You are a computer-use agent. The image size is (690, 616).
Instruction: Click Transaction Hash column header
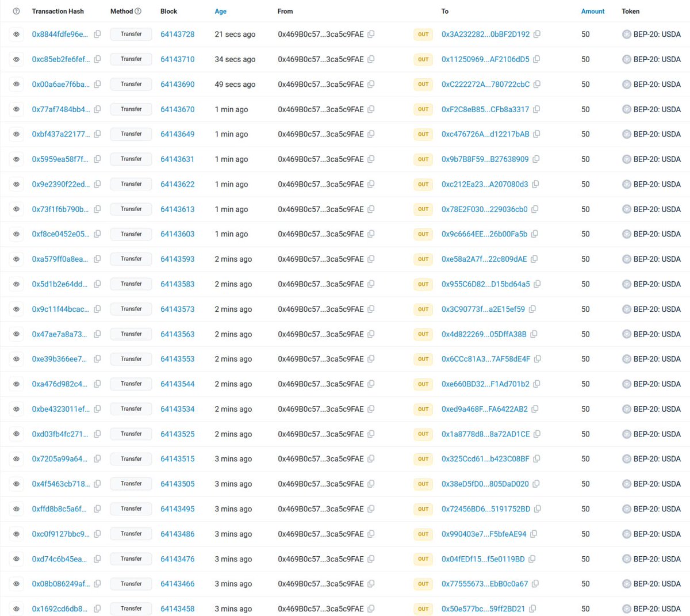(x=58, y=12)
